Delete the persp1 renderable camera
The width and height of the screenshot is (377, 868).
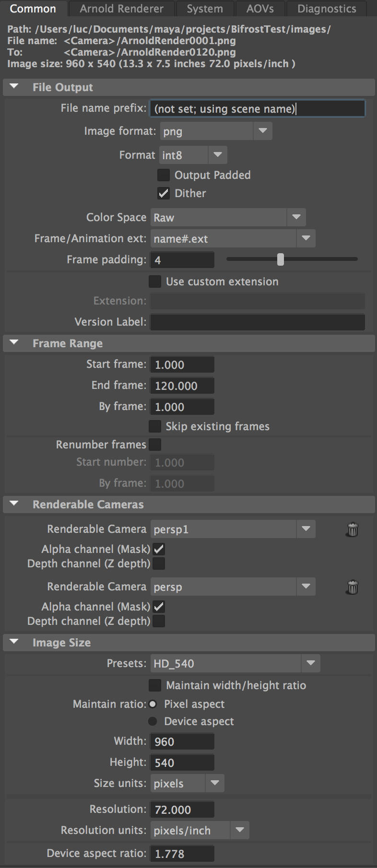point(352,529)
